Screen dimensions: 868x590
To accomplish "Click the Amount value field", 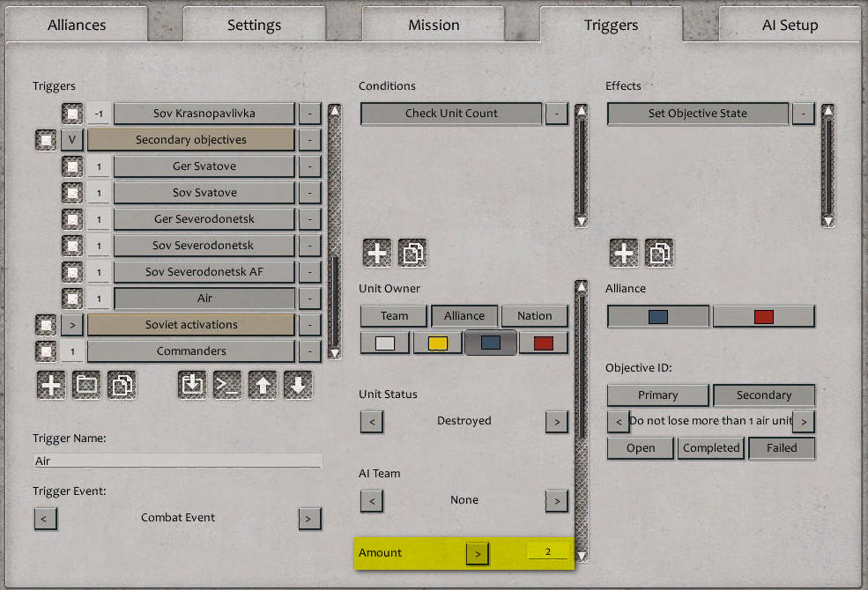I will point(547,551).
